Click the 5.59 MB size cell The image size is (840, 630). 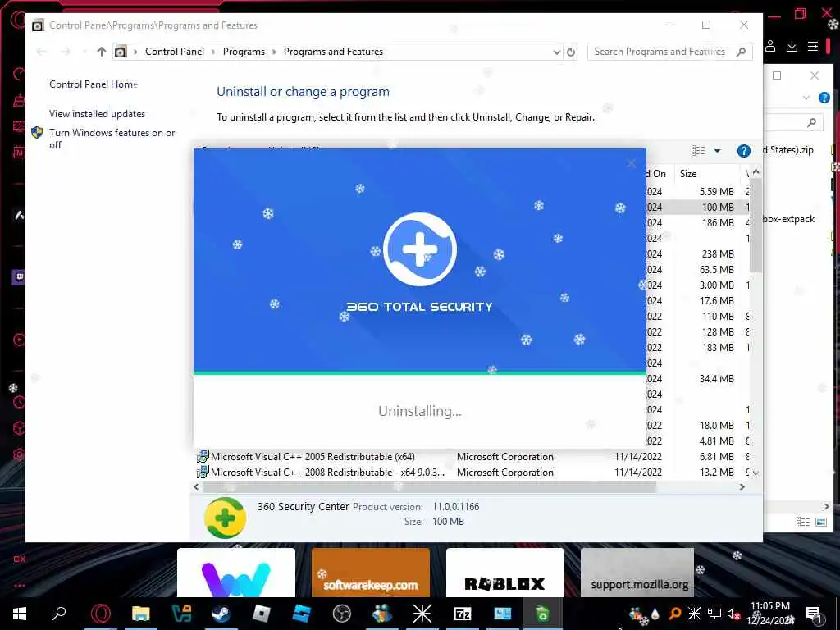pyautogui.click(x=717, y=191)
